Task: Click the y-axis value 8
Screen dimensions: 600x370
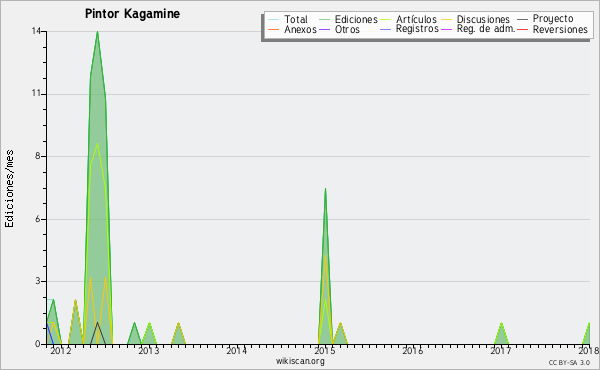Action: 38,156
